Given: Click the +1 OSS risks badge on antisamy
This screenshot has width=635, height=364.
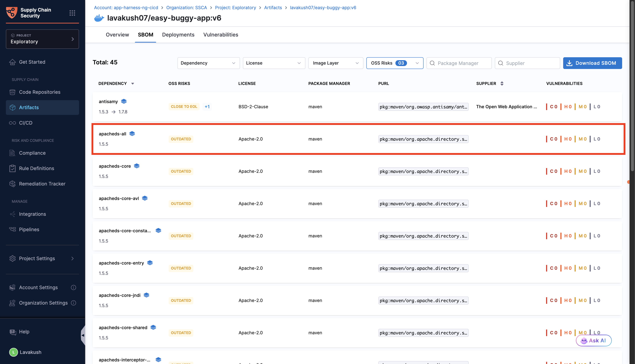Looking at the screenshot, I should [x=207, y=106].
